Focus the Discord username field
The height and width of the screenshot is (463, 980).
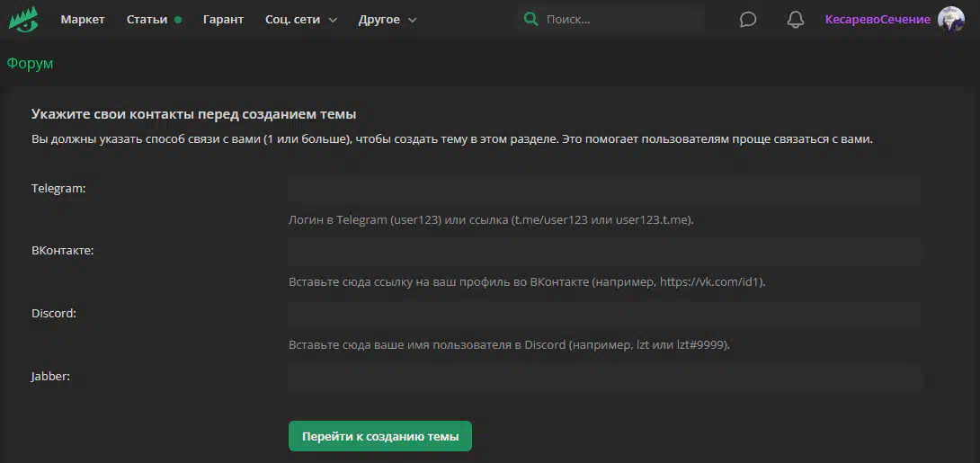[x=604, y=315]
